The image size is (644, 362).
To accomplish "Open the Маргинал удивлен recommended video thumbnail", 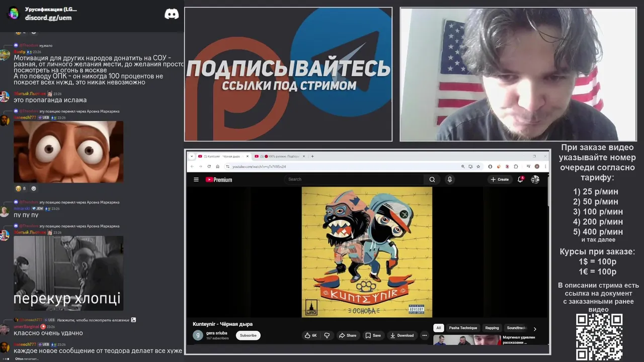I will pyautogui.click(x=467, y=340).
